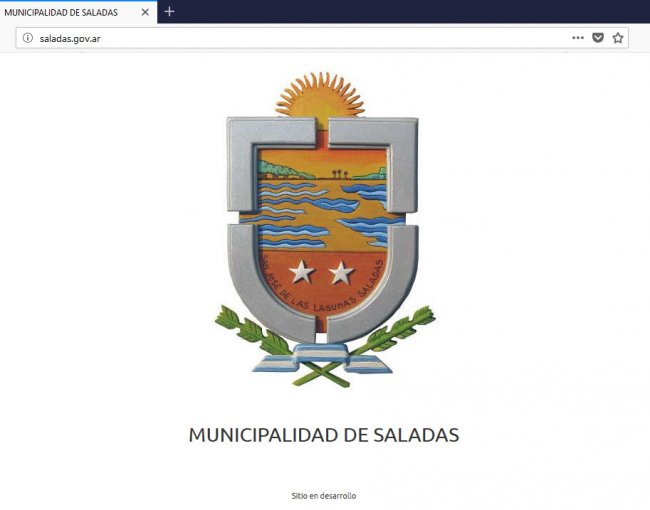Open page actions three-dot menu
This screenshot has height=510, width=650.
(578, 38)
